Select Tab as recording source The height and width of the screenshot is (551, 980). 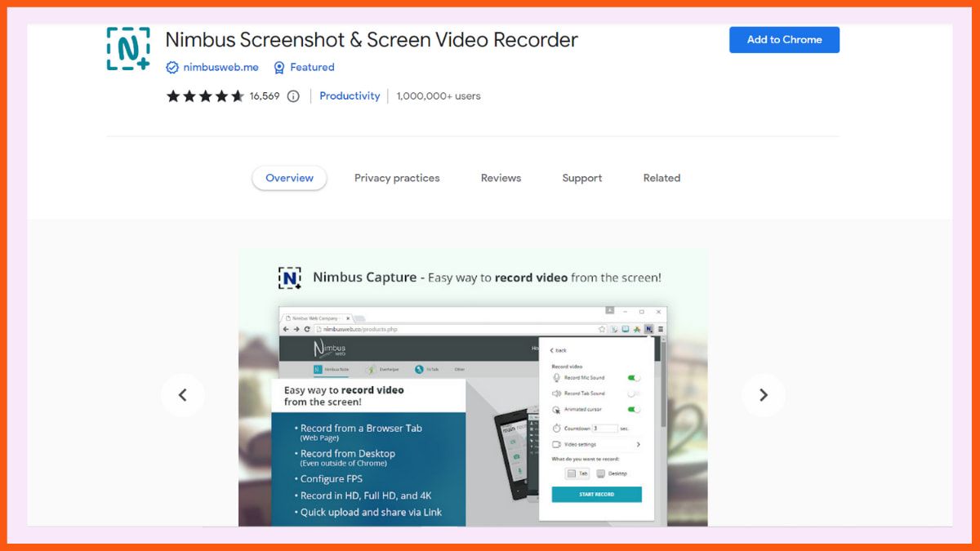pos(577,473)
